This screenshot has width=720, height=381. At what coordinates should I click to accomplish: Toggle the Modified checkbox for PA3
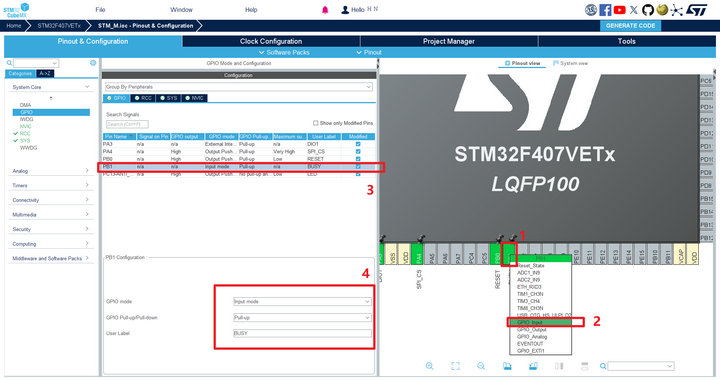[x=358, y=144]
